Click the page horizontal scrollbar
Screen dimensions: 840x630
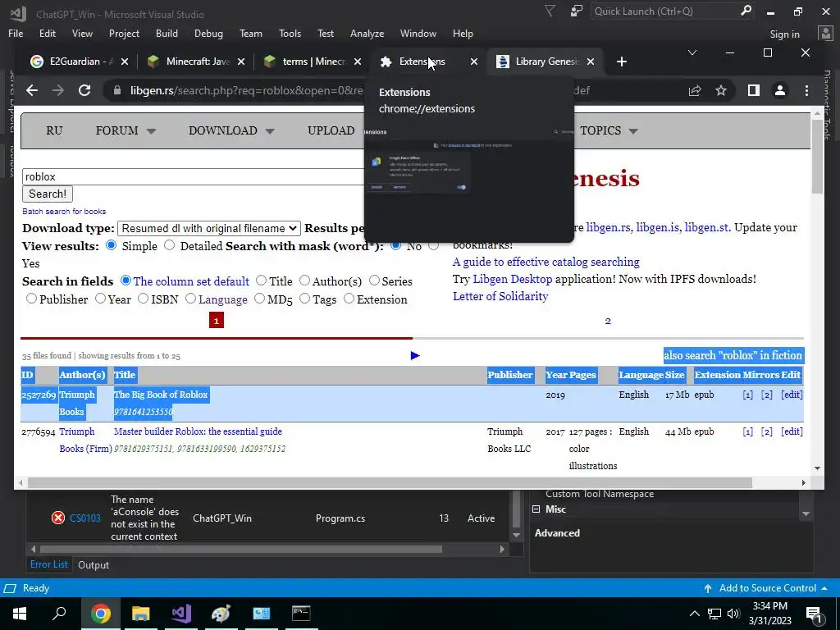(x=390, y=482)
